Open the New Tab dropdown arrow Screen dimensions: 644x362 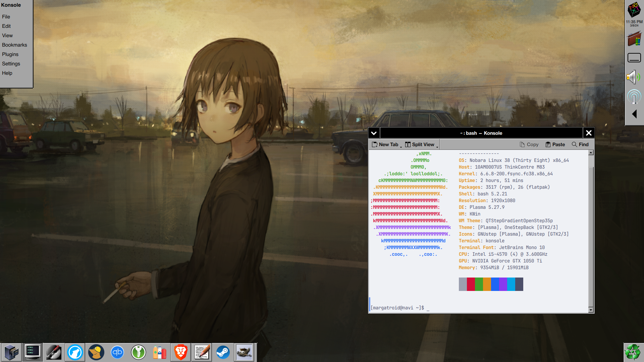[x=401, y=147]
